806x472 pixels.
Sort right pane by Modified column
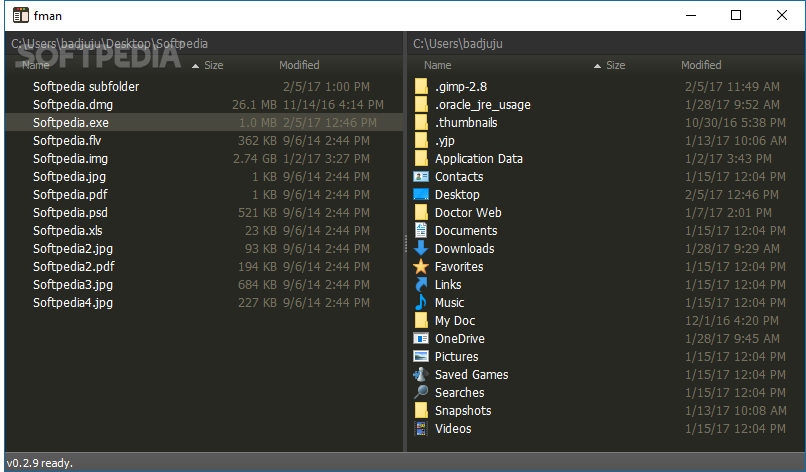pyautogui.click(x=701, y=65)
